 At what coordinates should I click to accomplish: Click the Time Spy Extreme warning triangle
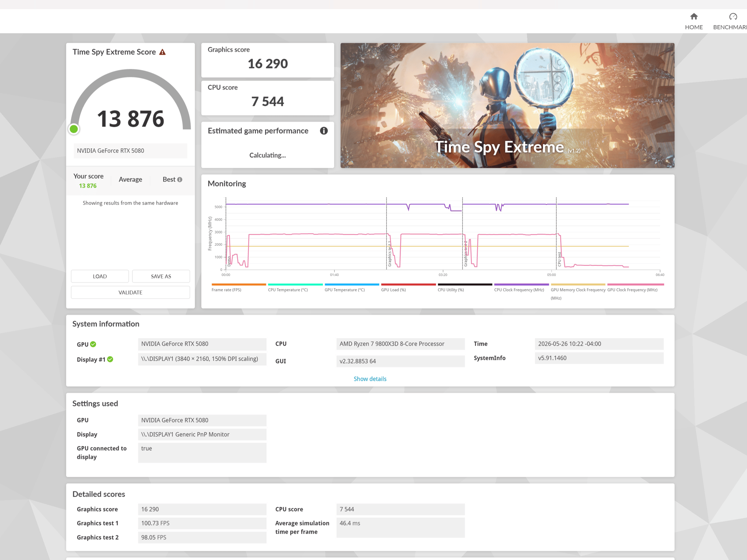click(162, 52)
